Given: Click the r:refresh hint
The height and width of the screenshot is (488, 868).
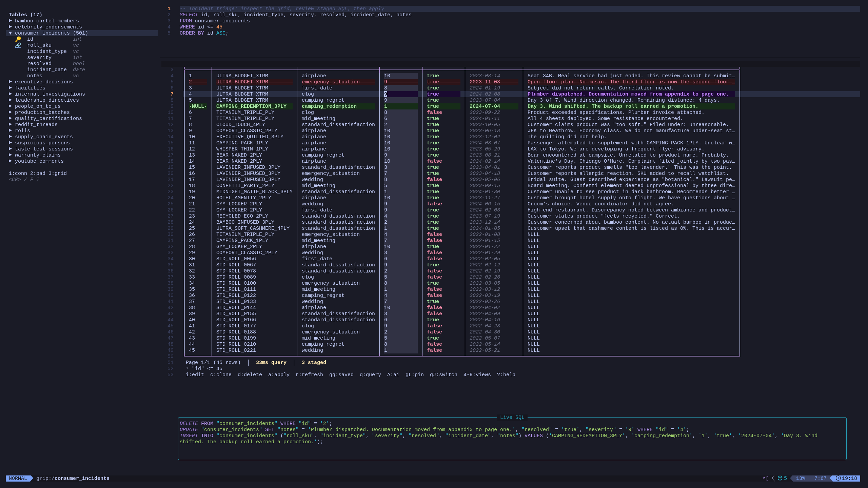Looking at the screenshot, I should pos(309,375).
